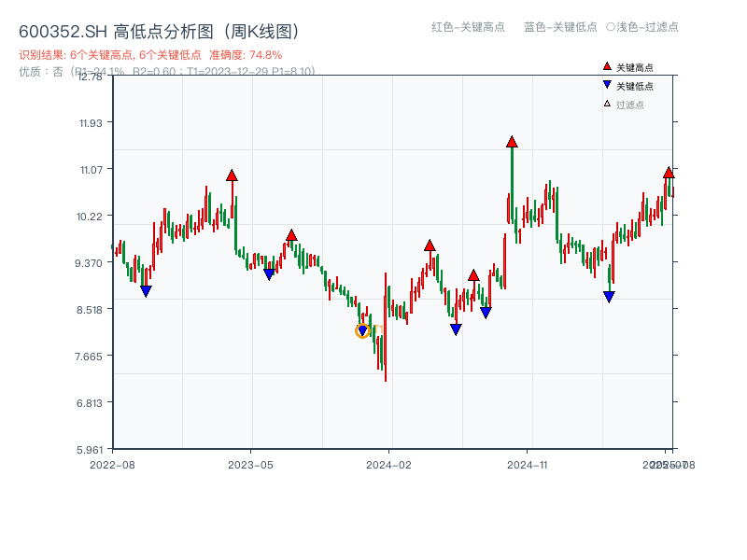Viewport: 747px width, 560px height.
Task: Select the rightmost red key-high triangle at chart edge
Action: click(669, 173)
